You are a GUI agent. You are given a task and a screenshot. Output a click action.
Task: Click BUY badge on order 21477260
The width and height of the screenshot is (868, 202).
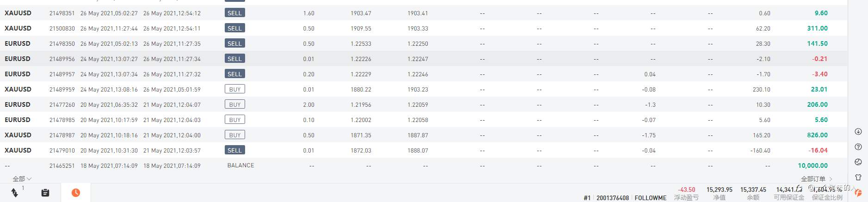pyautogui.click(x=234, y=104)
